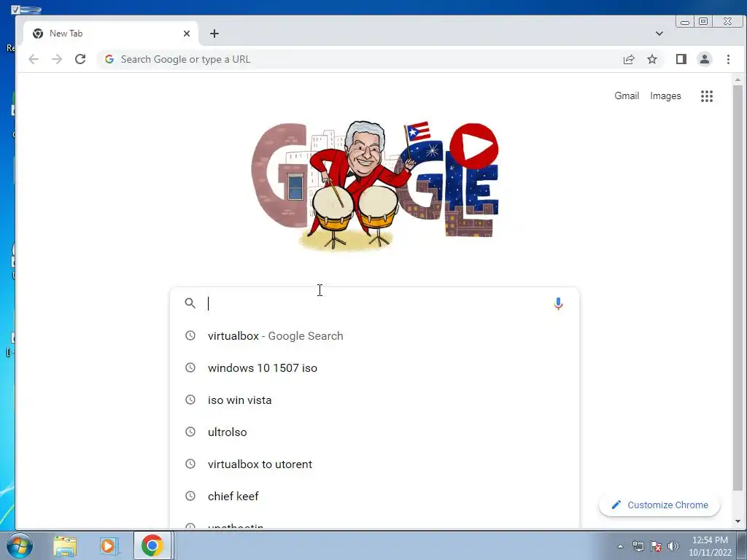The height and width of the screenshot is (560, 747).
Task: Click the page vertical scrollbar thumb
Action: click(738, 288)
